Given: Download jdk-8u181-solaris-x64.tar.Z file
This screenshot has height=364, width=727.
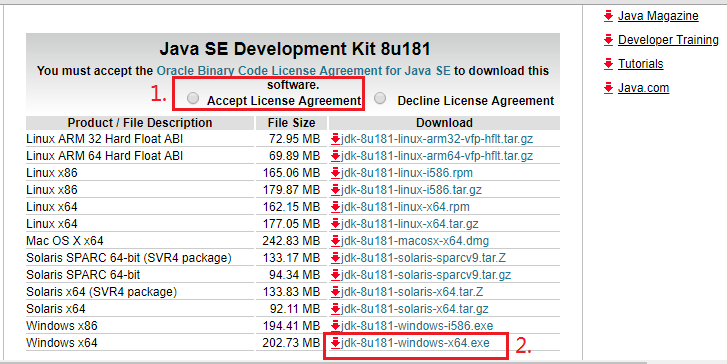Looking at the screenshot, I should [x=412, y=292].
